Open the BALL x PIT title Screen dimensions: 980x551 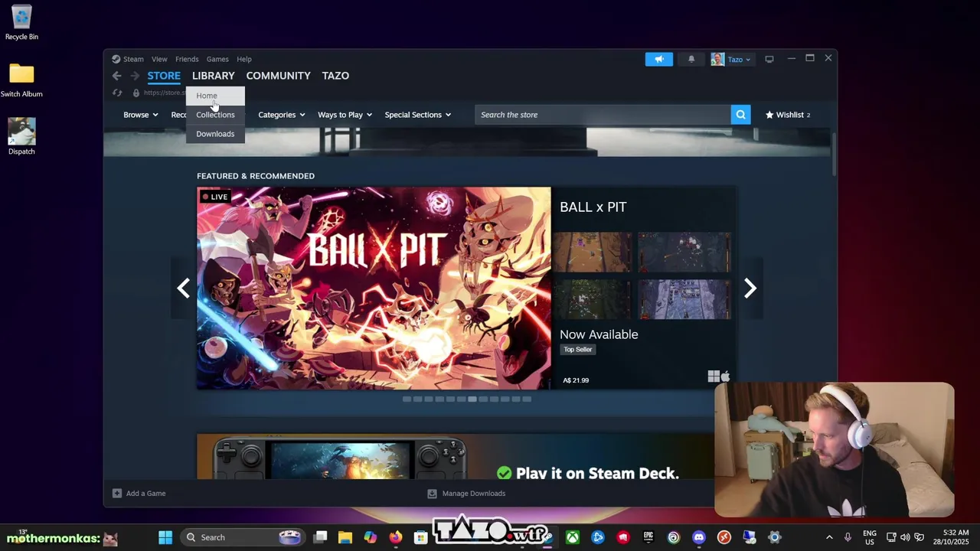point(593,207)
